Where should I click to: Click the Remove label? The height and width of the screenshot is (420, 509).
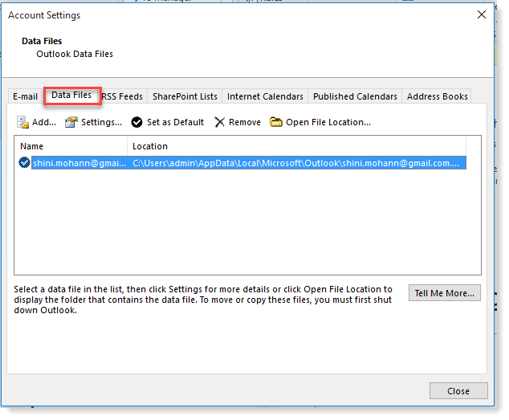pyautogui.click(x=245, y=122)
